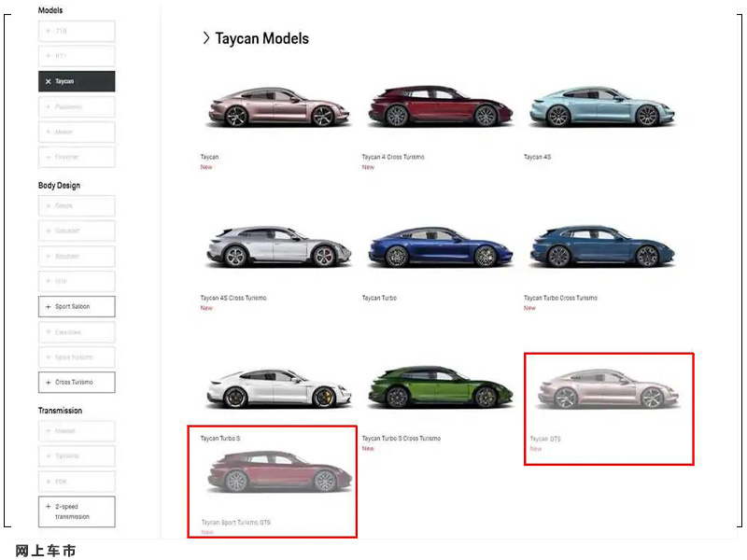Click the "Taycan Turbo S Cross Turismo" model name

click(402, 438)
